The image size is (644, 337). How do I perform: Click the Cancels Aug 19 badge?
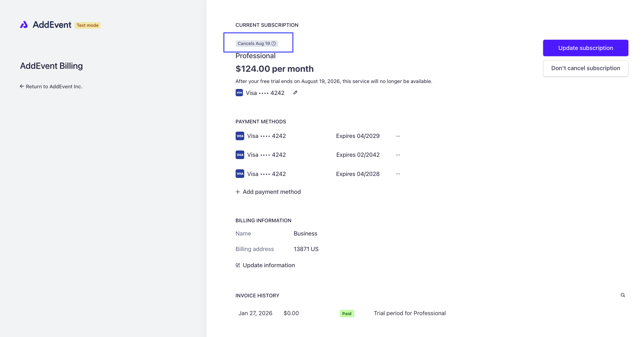coord(256,44)
